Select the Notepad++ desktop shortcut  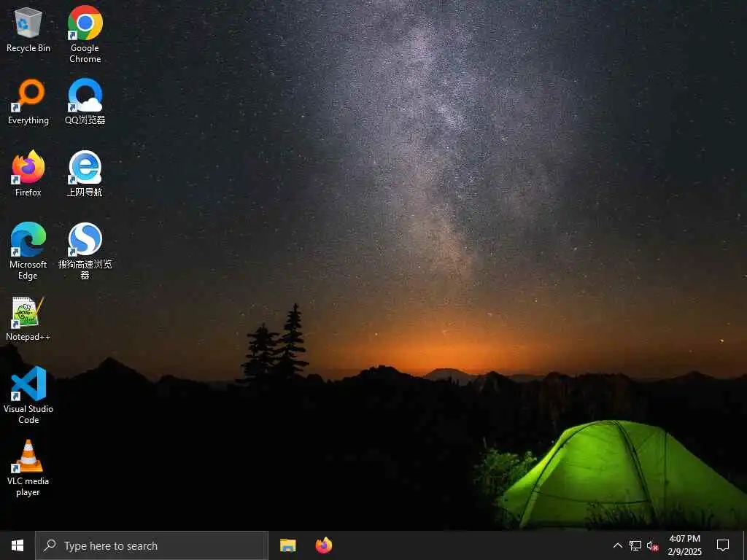(x=28, y=319)
